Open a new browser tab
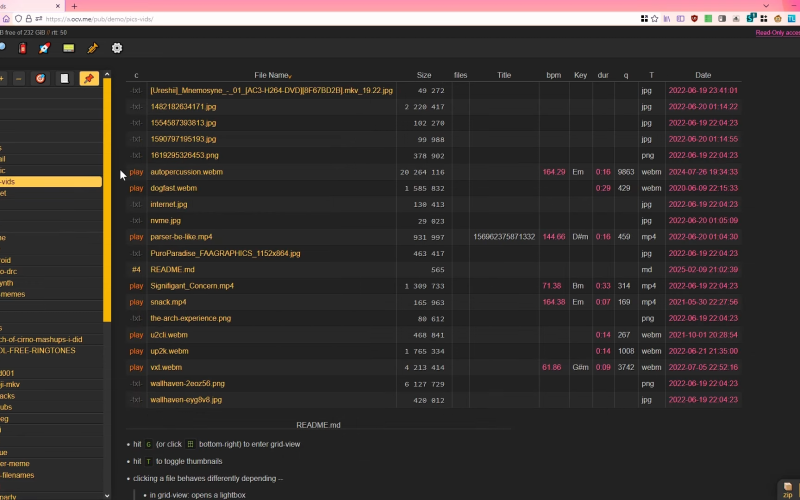Image resolution: width=800 pixels, height=500 pixels. click(x=74, y=6)
